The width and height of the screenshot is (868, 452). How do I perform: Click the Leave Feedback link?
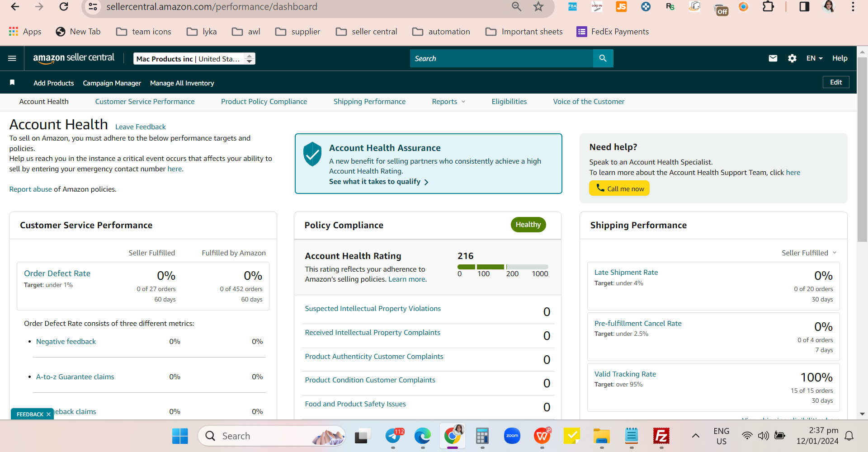[141, 127]
